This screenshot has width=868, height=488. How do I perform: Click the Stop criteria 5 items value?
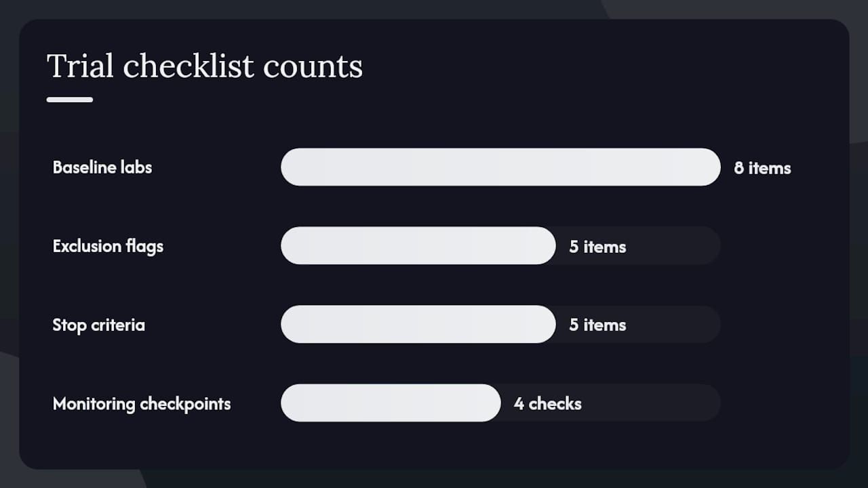(x=597, y=325)
